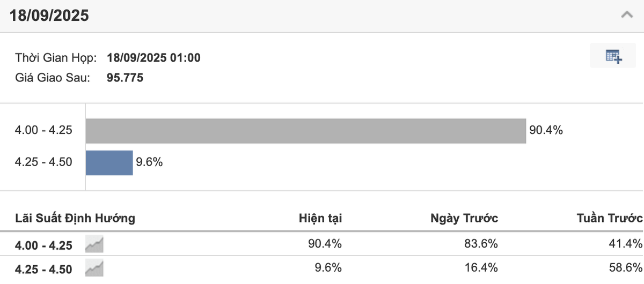
Task: Open chart icon for 4.25 - 4.50 rate
Action: [x=94, y=268]
